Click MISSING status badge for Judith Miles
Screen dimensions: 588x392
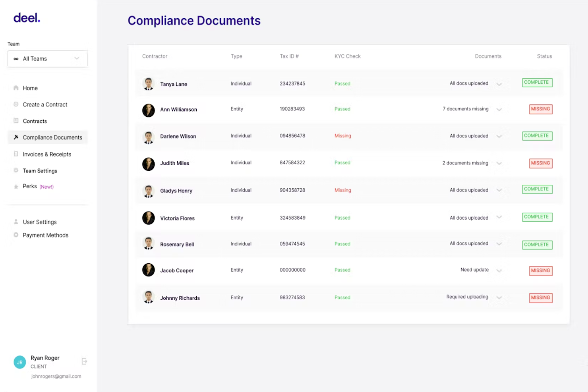(x=541, y=163)
